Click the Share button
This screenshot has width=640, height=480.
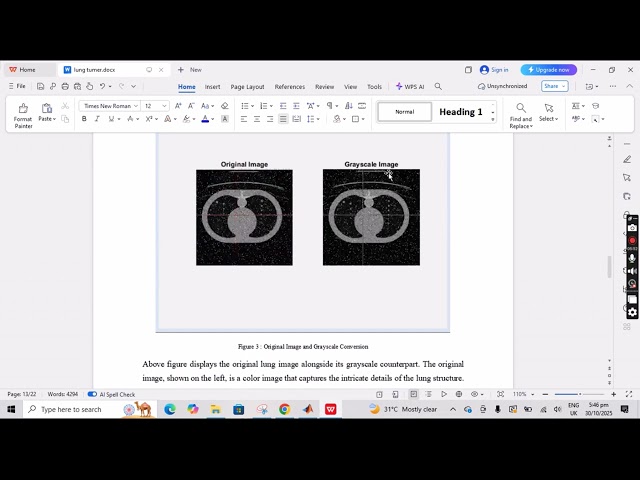coord(555,86)
